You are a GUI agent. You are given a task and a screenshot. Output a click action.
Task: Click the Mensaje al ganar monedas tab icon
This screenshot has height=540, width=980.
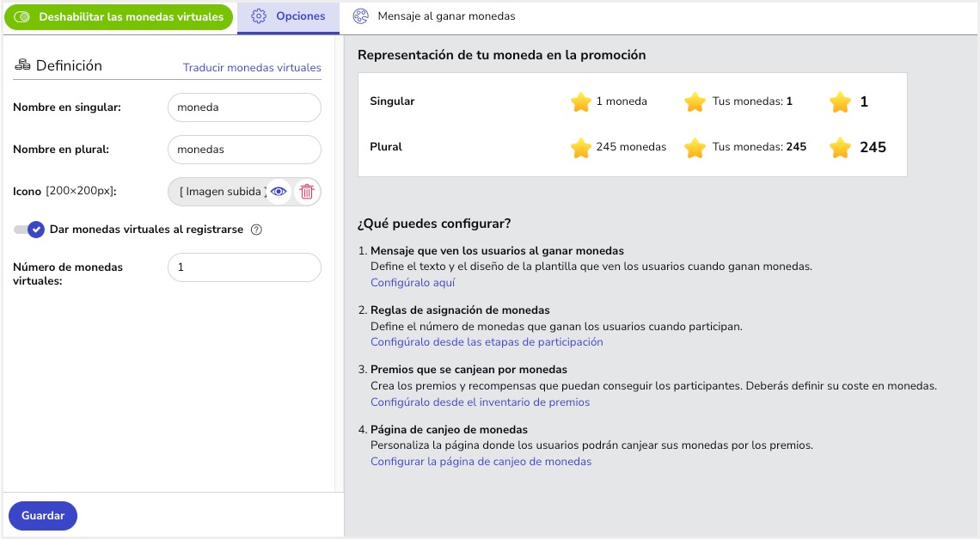(x=361, y=16)
